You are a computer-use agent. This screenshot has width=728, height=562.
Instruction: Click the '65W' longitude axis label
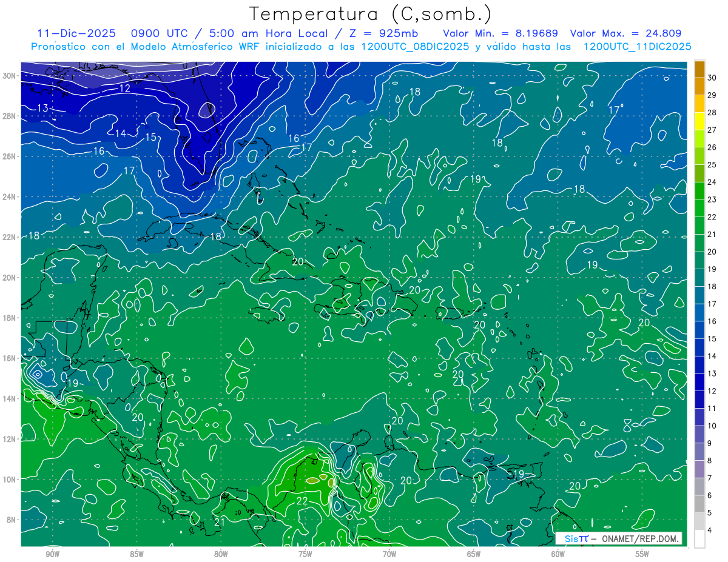click(x=474, y=554)
